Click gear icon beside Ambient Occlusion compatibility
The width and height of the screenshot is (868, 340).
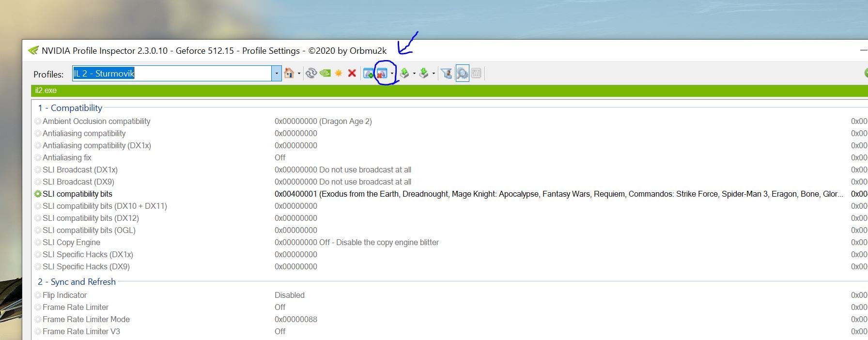(x=38, y=121)
